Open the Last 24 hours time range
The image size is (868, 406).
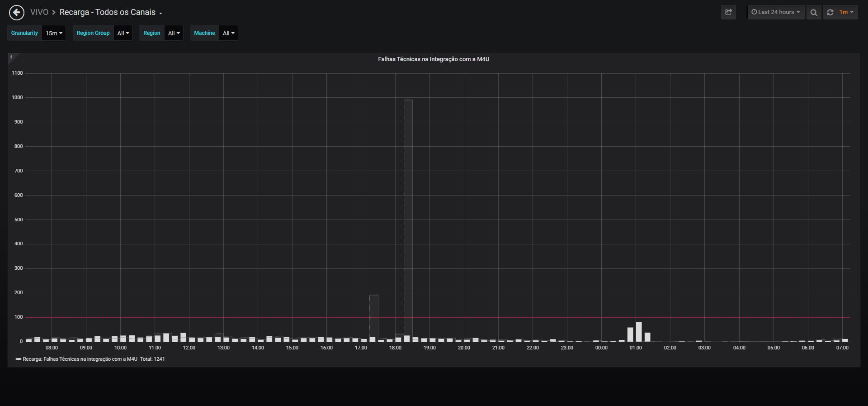(x=776, y=12)
